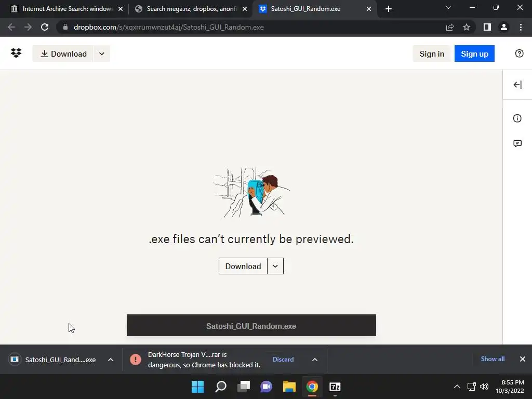Open network status tray icon

tap(471, 387)
